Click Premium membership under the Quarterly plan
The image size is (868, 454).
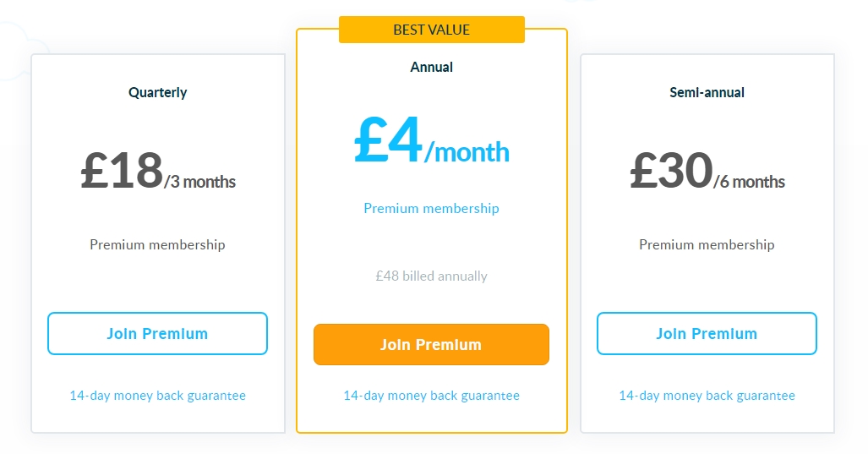[158, 244]
